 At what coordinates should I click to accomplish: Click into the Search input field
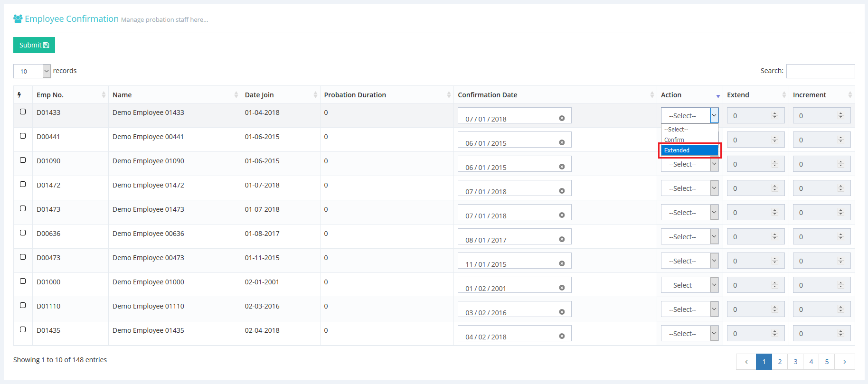tap(820, 71)
